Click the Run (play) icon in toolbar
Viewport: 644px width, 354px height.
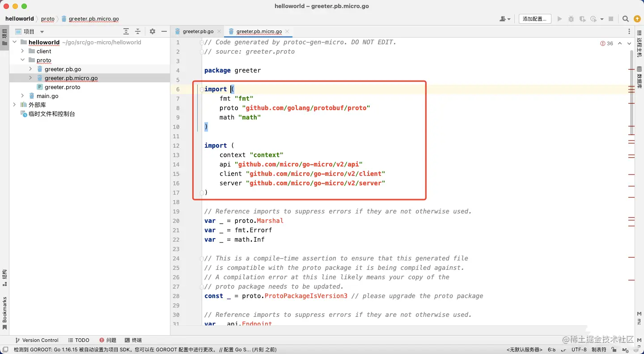(x=559, y=19)
